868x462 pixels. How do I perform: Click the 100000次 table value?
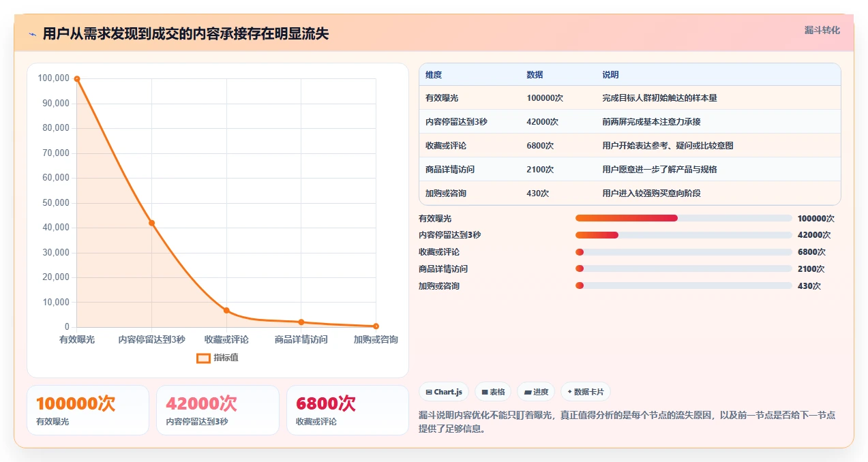545,98
